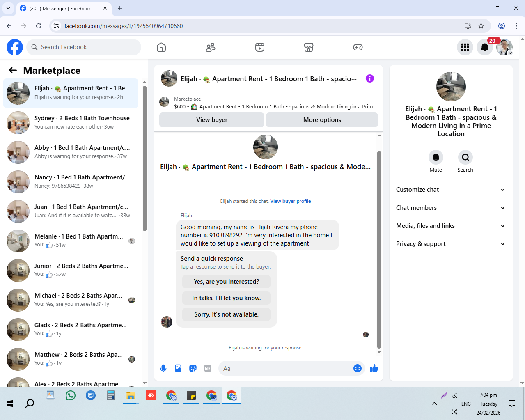Image resolution: width=525 pixels, height=420 pixels.
Task: Open the Gaming controller icon
Action: [358, 47]
